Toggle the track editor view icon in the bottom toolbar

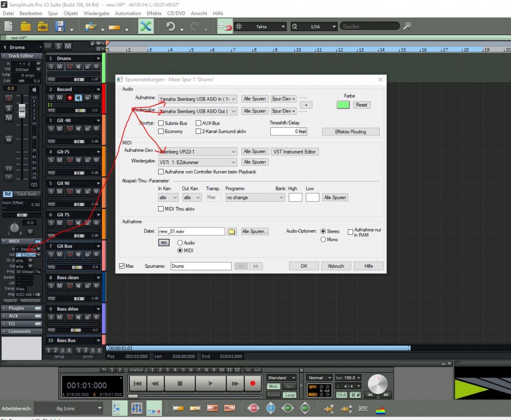(119, 408)
